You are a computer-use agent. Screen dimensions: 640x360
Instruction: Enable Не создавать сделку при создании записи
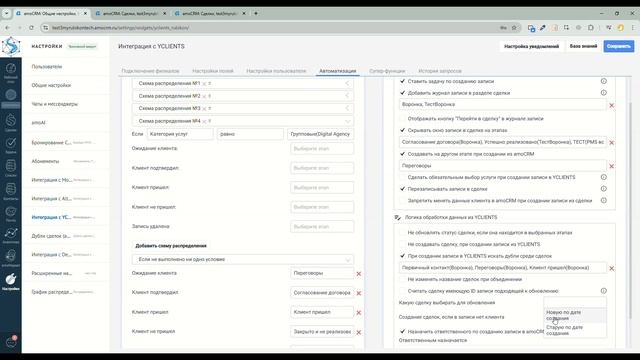pos(402,244)
